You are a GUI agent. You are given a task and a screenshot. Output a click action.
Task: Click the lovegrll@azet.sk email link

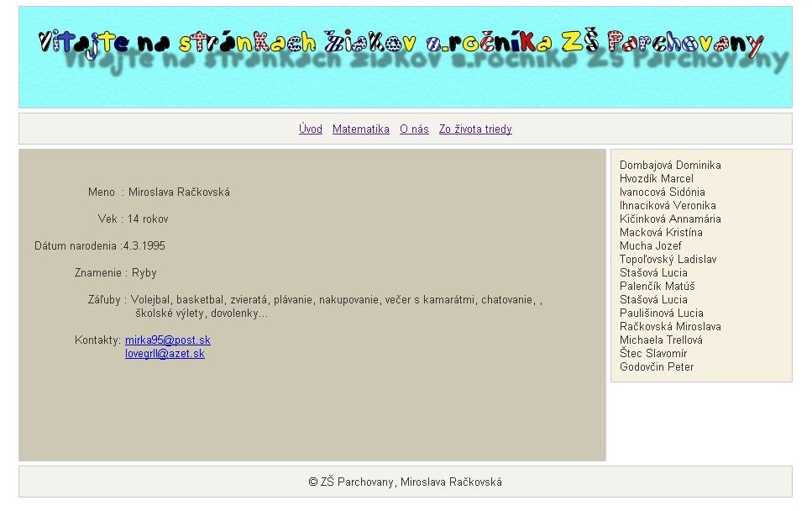pyautogui.click(x=165, y=354)
